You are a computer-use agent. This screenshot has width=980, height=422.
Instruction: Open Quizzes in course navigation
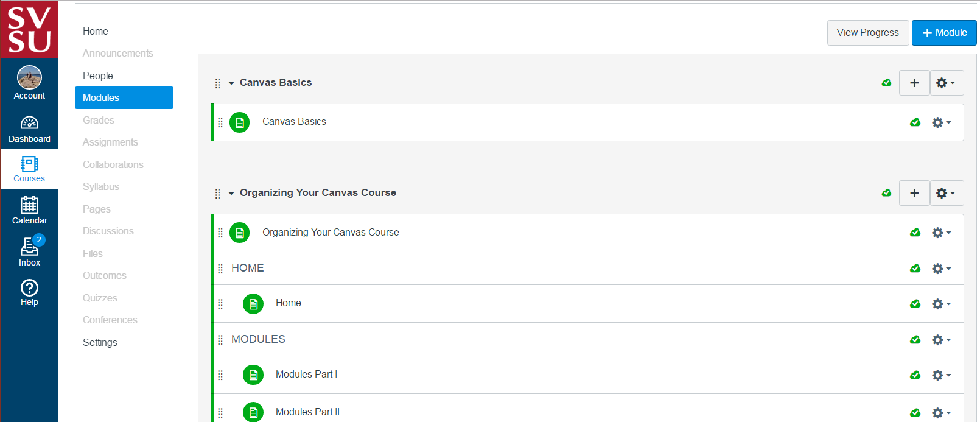point(100,298)
